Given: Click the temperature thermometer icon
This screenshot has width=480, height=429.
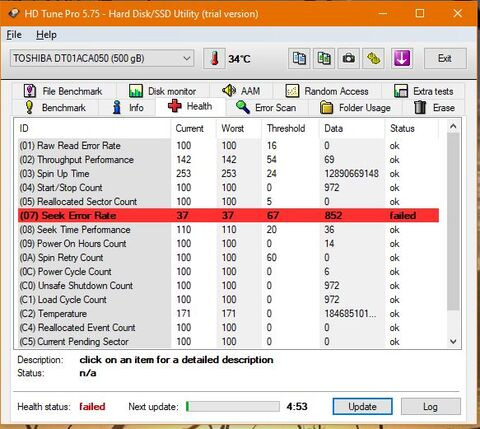Looking at the screenshot, I should point(214,59).
